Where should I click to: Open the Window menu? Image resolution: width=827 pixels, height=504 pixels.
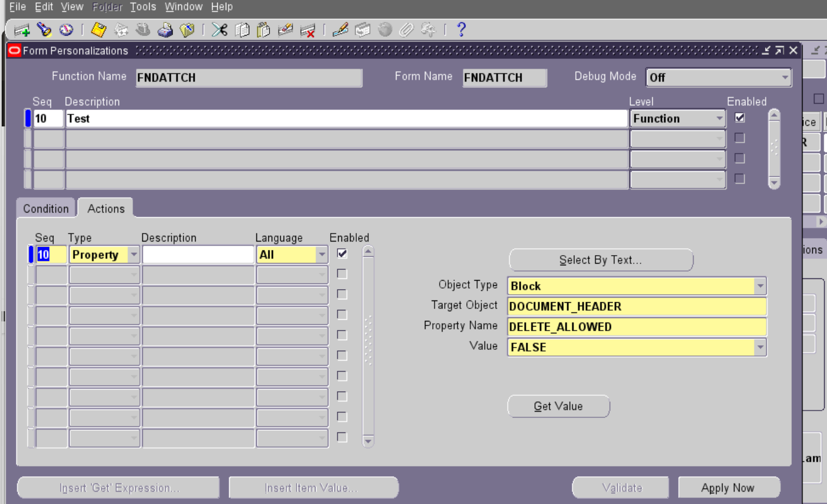pos(184,7)
